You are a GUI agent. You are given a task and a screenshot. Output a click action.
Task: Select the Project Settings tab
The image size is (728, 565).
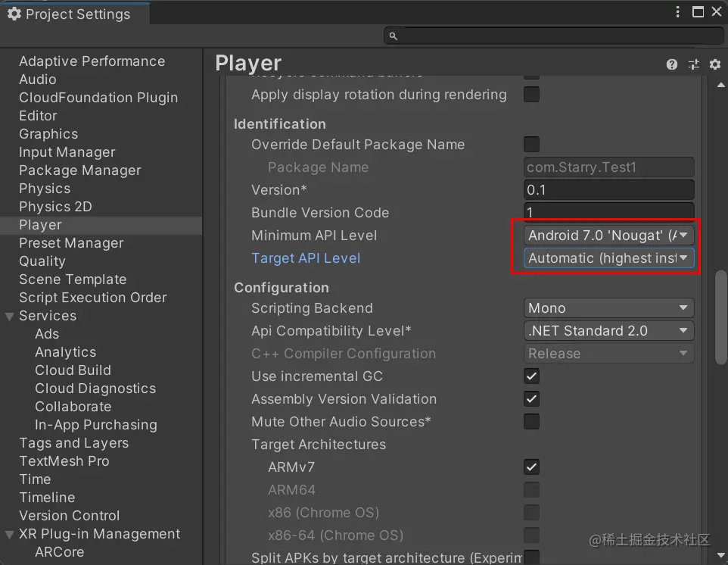pyautogui.click(x=75, y=14)
